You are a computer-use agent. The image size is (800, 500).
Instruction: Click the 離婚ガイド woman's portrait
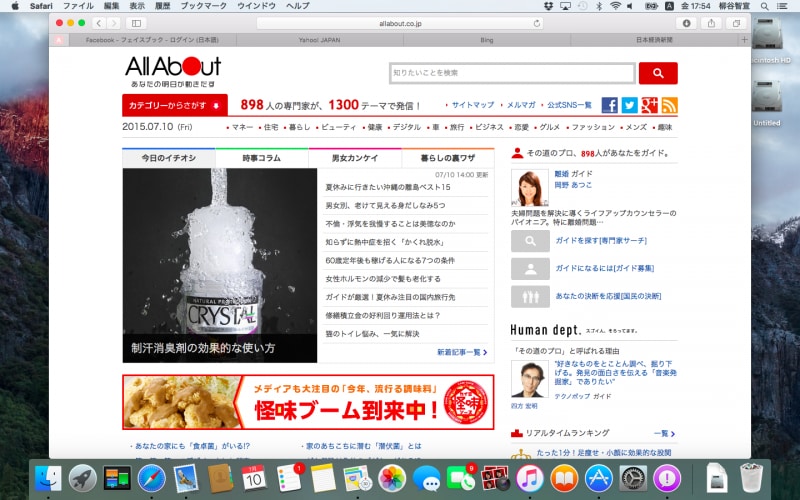point(530,188)
